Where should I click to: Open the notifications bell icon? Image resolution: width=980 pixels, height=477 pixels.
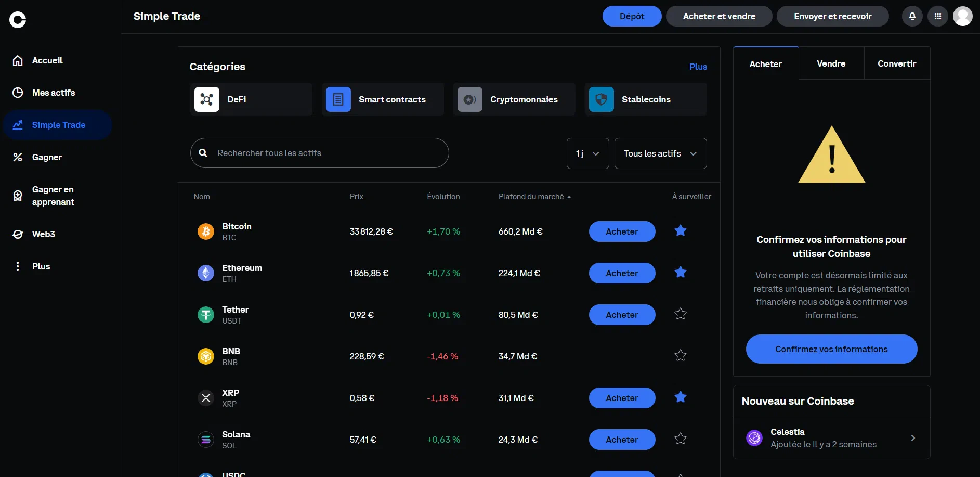click(x=912, y=16)
